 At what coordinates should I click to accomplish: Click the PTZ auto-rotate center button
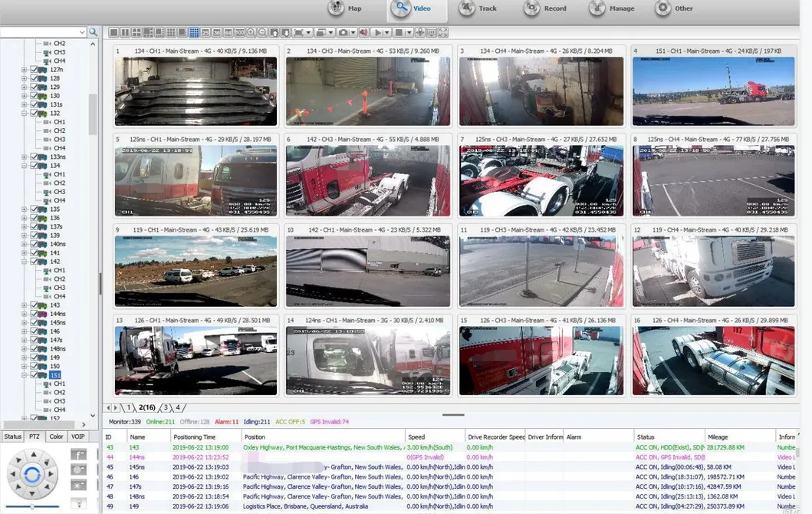(x=31, y=475)
